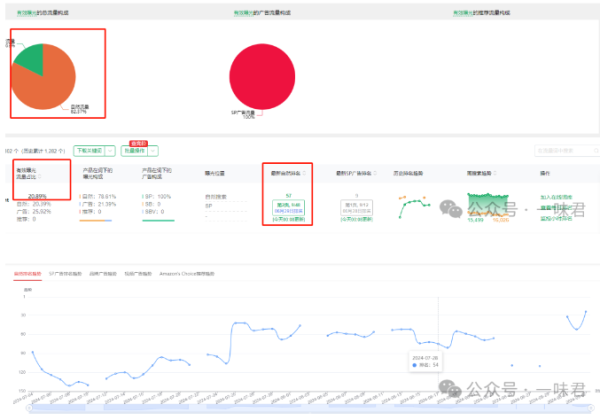Click the 下载关键词 button

click(x=89, y=151)
